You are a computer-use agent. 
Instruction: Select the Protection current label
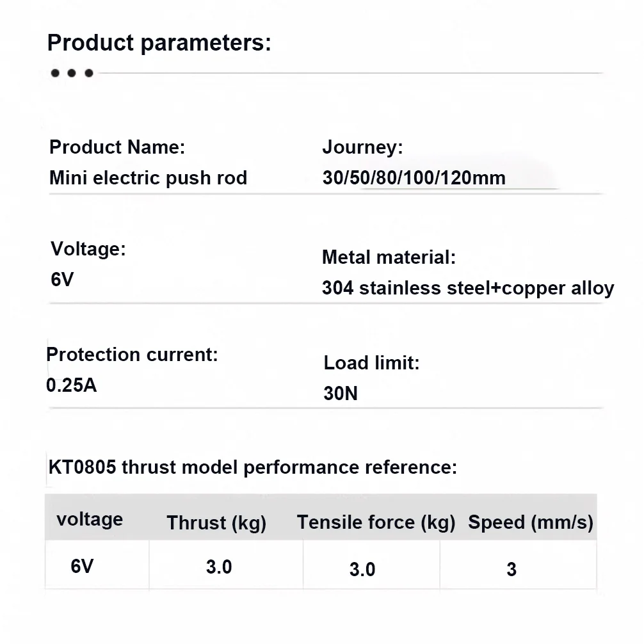pos(133,355)
